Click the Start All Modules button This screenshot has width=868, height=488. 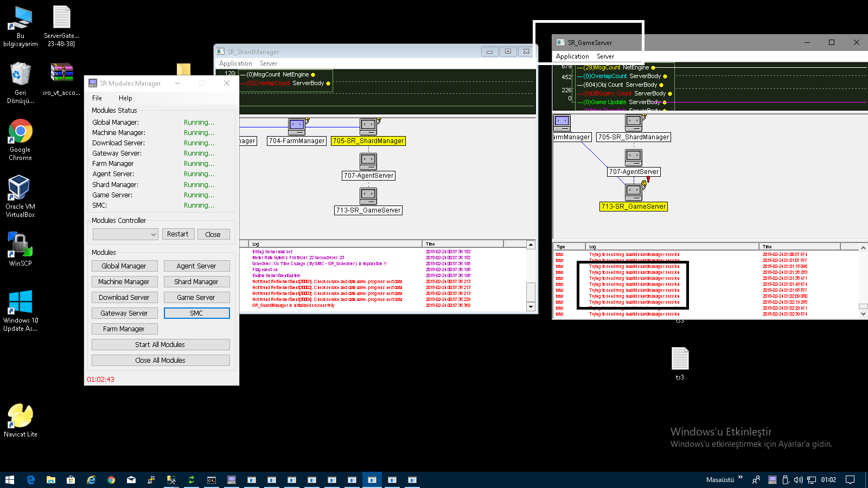click(161, 345)
